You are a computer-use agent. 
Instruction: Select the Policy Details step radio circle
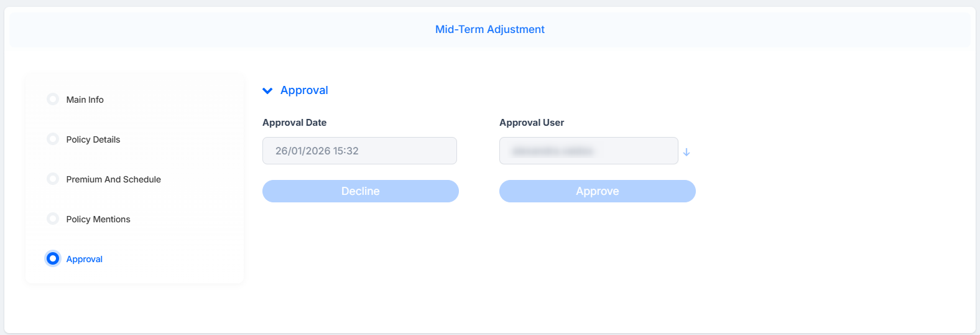[x=53, y=139]
